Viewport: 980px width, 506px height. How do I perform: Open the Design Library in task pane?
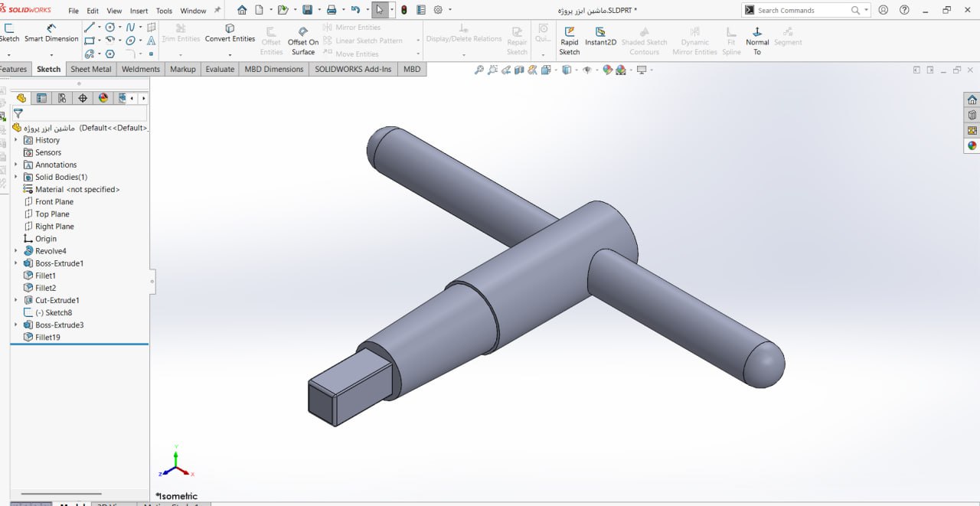972,115
